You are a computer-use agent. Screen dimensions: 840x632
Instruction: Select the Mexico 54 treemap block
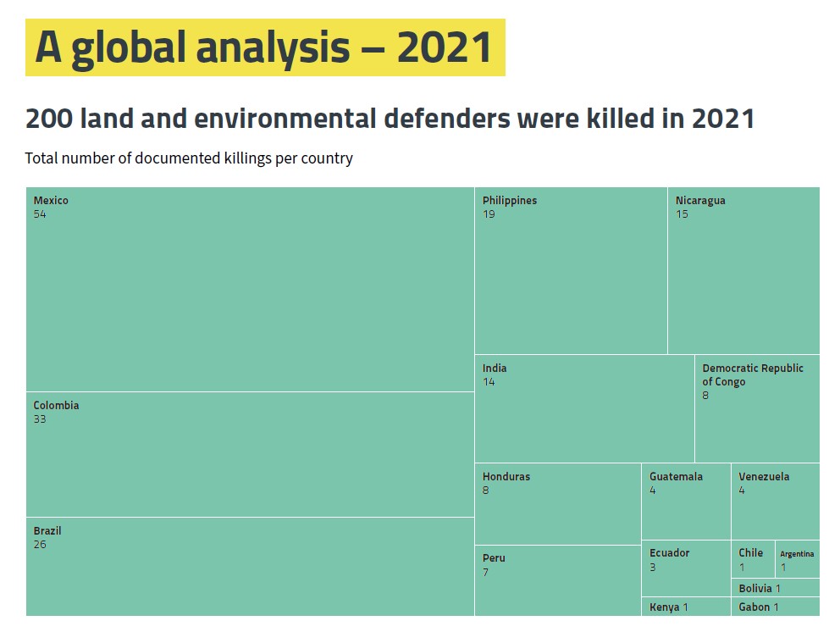250,290
